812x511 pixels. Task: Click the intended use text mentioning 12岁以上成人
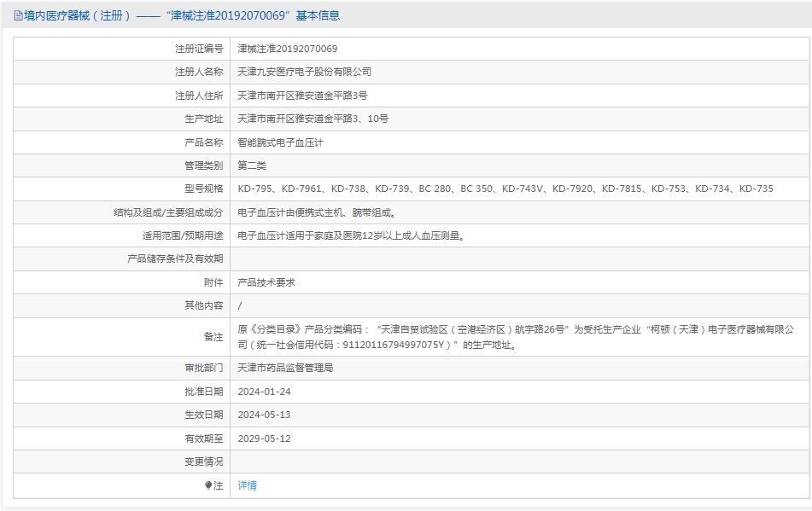click(x=351, y=235)
